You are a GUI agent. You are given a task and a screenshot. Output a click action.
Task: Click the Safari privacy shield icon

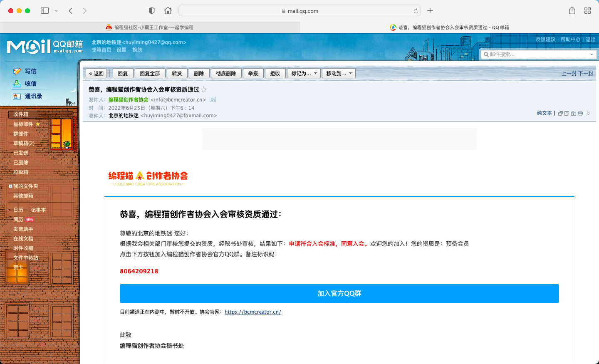coord(152,11)
